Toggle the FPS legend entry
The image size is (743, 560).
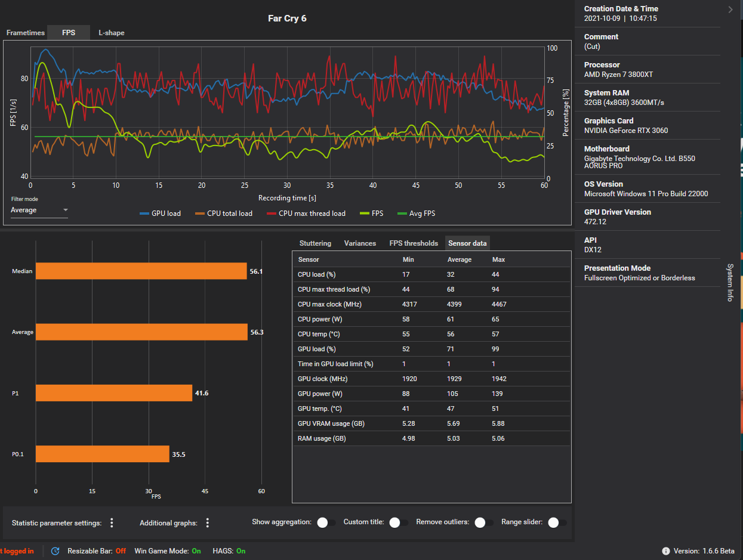[371, 214]
